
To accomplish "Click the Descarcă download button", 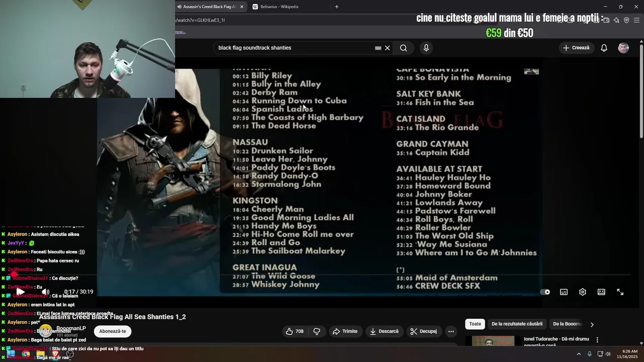I will click(x=384, y=331).
